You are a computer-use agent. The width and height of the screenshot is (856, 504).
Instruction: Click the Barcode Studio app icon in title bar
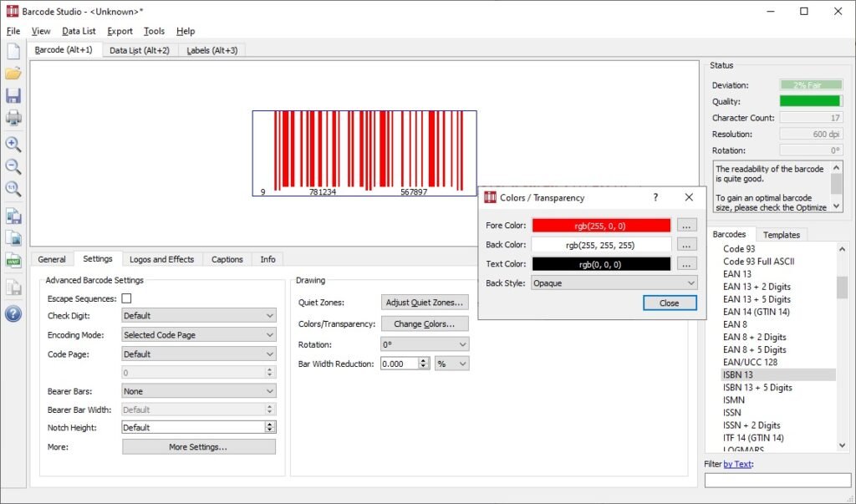pos(12,11)
